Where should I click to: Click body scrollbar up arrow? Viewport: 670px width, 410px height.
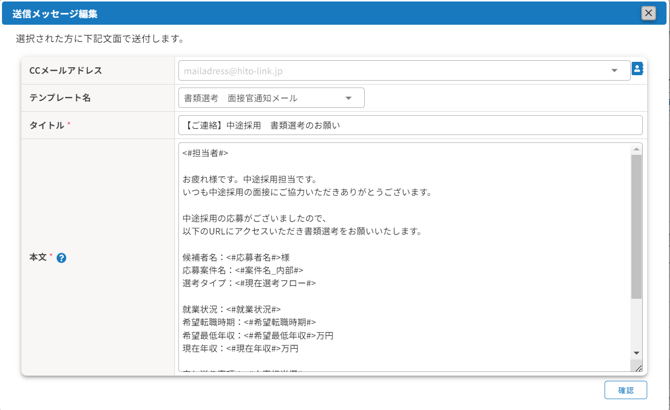pos(636,150)
